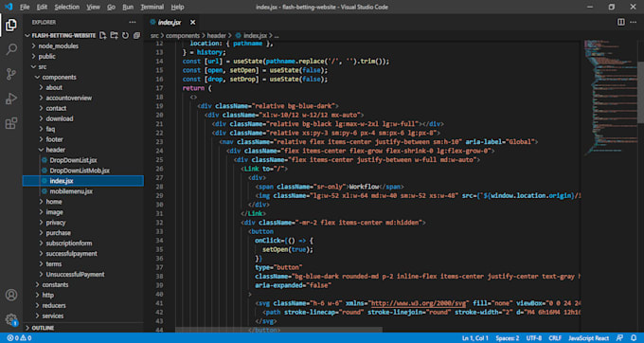Expand the constants folder
The width and height of the screenshot is (644, 343).
coord(55,284)
